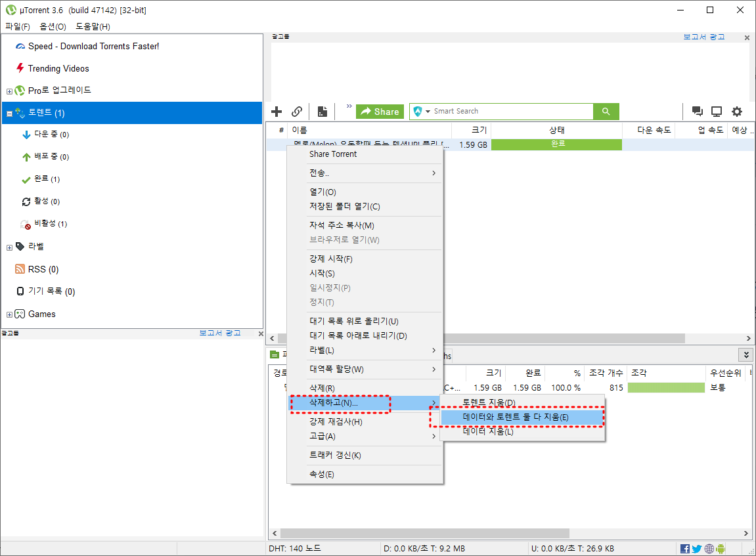Click 보고서 광고 link in top ad panel

click(x=704, y=37)
